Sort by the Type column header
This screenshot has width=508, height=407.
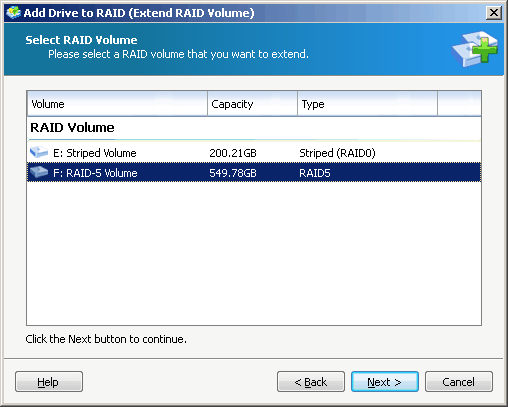[367, 104]
